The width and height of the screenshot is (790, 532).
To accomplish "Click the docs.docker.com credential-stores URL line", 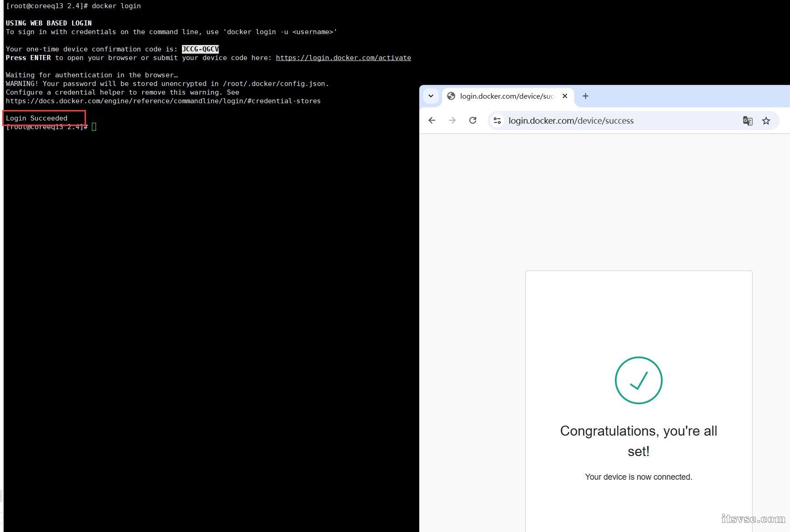I will (163, 101).
